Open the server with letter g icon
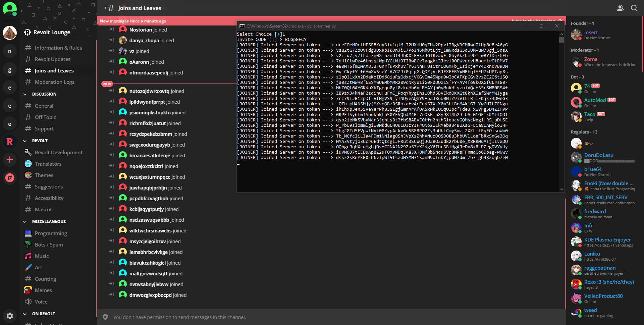 click(10, 70)
